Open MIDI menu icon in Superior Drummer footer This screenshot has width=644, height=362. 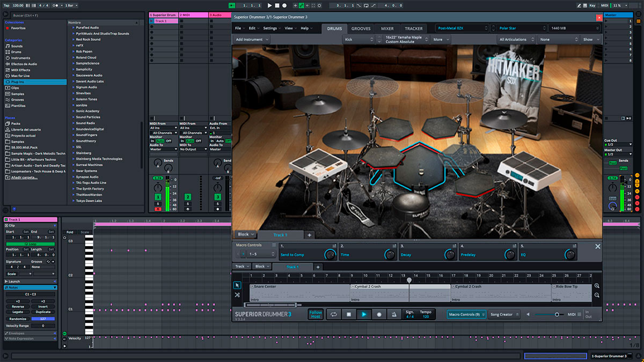[x=579, y=314]
